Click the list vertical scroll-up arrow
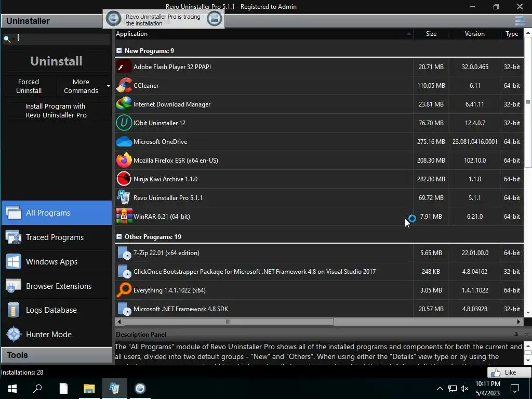Viewport: 532px width, 399px height. pos(528,33)
